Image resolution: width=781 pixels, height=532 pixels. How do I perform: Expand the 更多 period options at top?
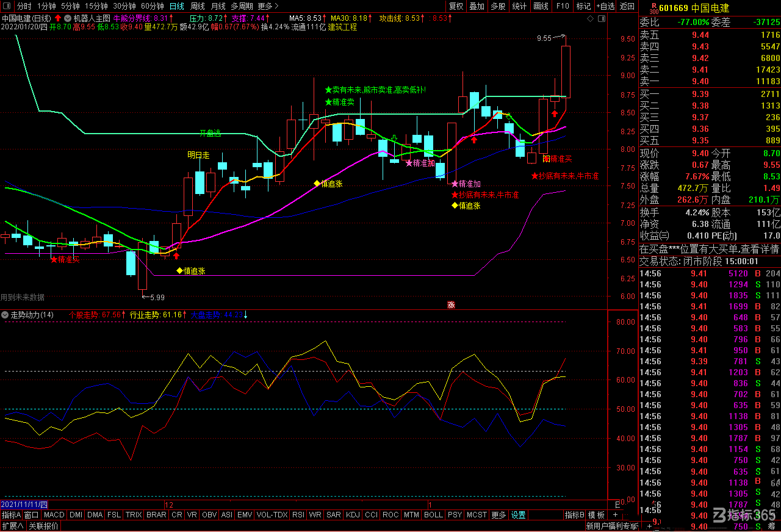(x=268, y=6)
